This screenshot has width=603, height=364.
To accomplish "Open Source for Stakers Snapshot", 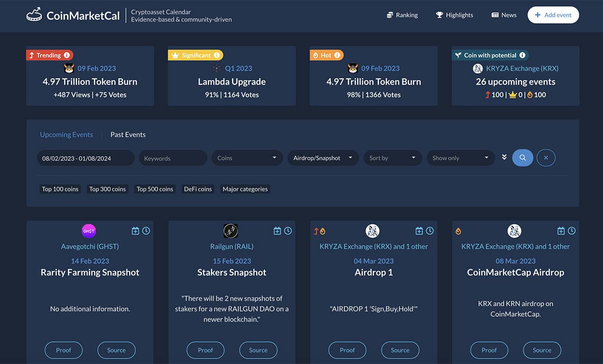I will pos(258,350).
